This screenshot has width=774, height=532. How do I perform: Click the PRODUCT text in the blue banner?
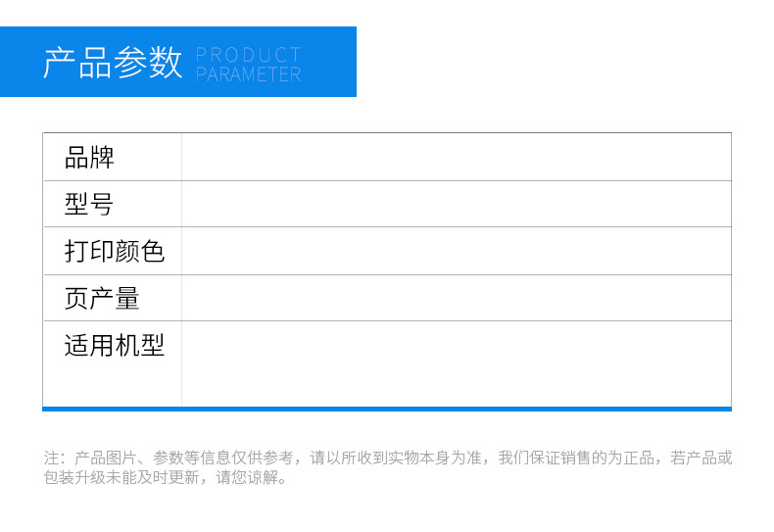248,55
